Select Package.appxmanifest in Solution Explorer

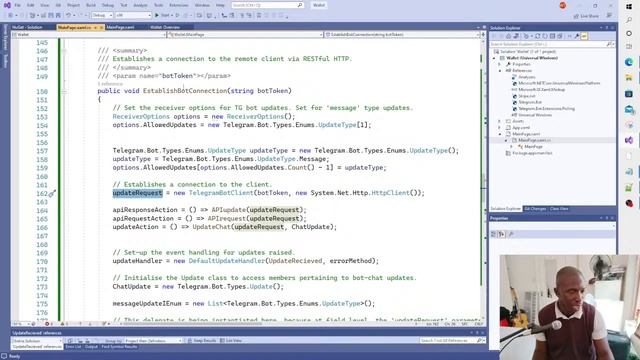pyautogui.click(x=532, y=153)
